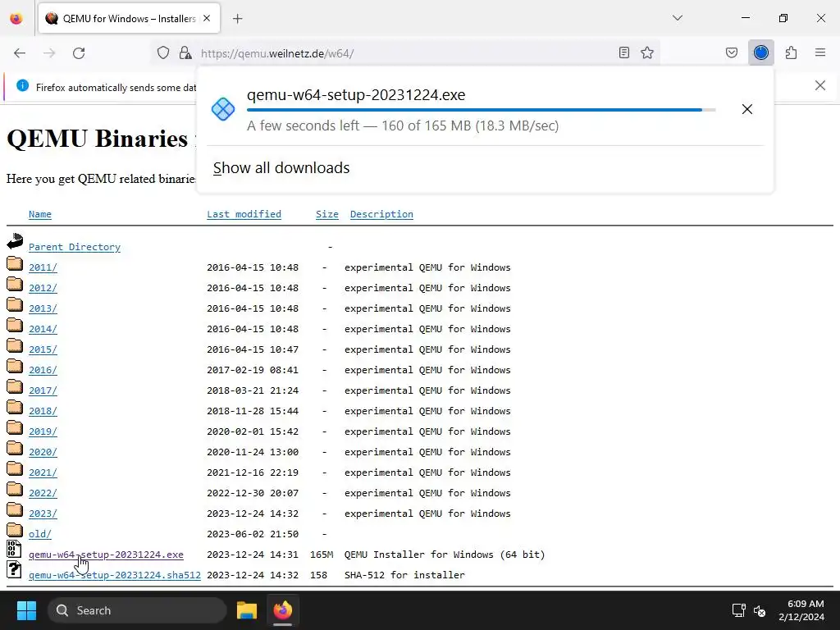Open the 2022/ folder link
Viewport: 840px width, 630px height.
coord(43,493)
